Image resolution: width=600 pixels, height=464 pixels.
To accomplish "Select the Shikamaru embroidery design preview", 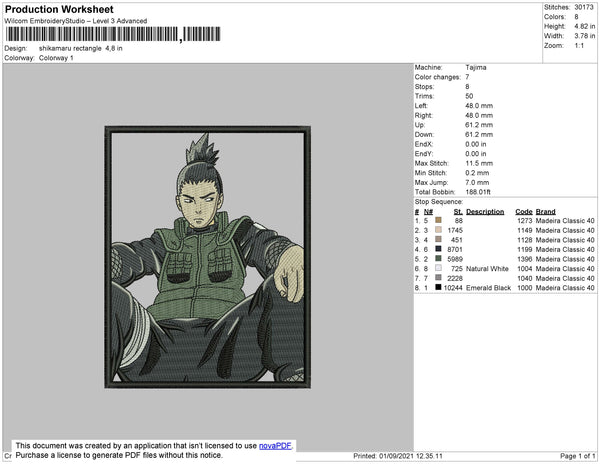I will pos(207,257).
